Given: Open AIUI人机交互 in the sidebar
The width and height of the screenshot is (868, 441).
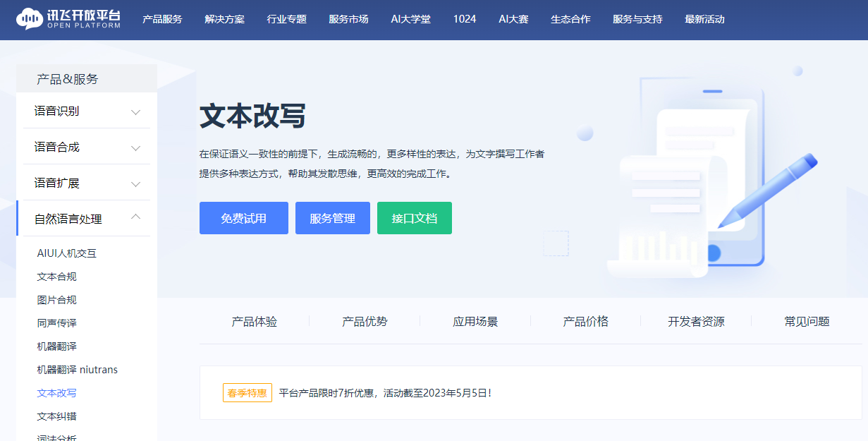Looking at the screenshot, I should point(66,253).
